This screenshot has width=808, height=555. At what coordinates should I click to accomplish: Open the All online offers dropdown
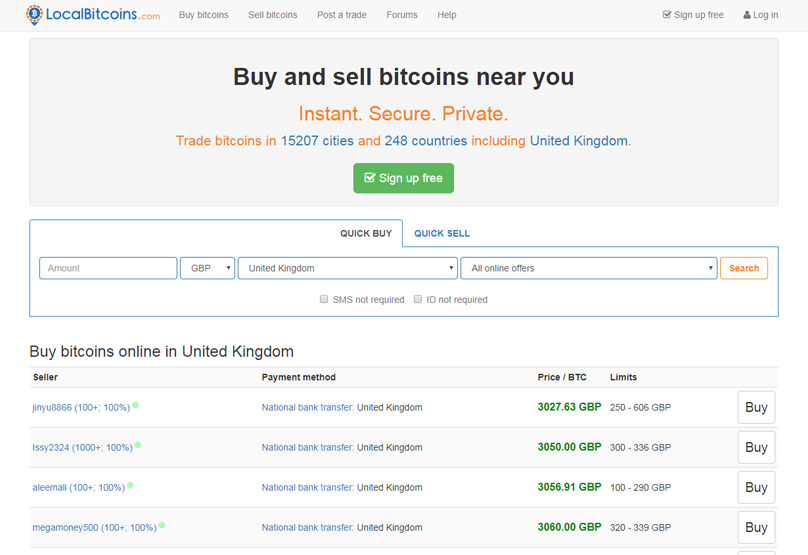tap(588, 268)
